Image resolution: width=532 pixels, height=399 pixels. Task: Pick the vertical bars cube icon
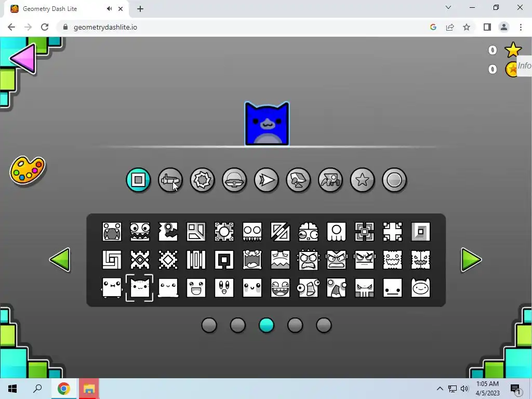[x=196, y=260]
